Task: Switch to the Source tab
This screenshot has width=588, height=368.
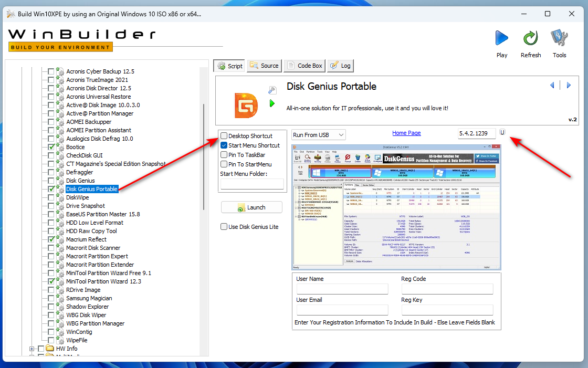Action: tap(265, 66)
